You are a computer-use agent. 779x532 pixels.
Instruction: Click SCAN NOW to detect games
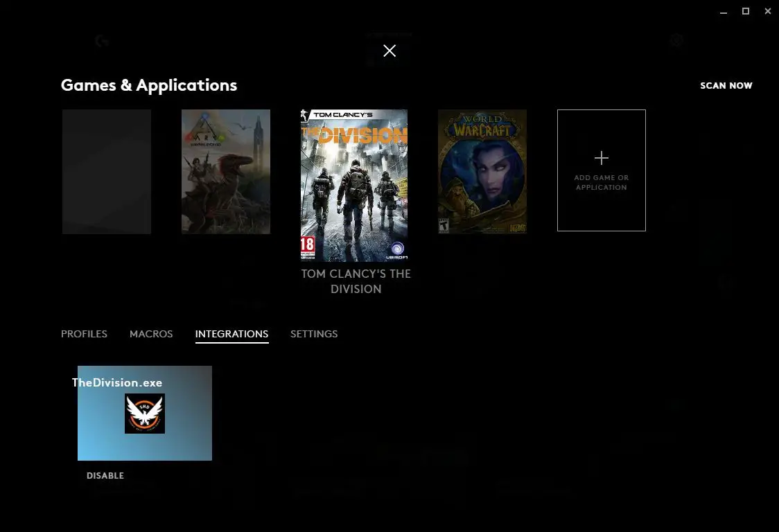pyautogui.click(x=726, y=85)
